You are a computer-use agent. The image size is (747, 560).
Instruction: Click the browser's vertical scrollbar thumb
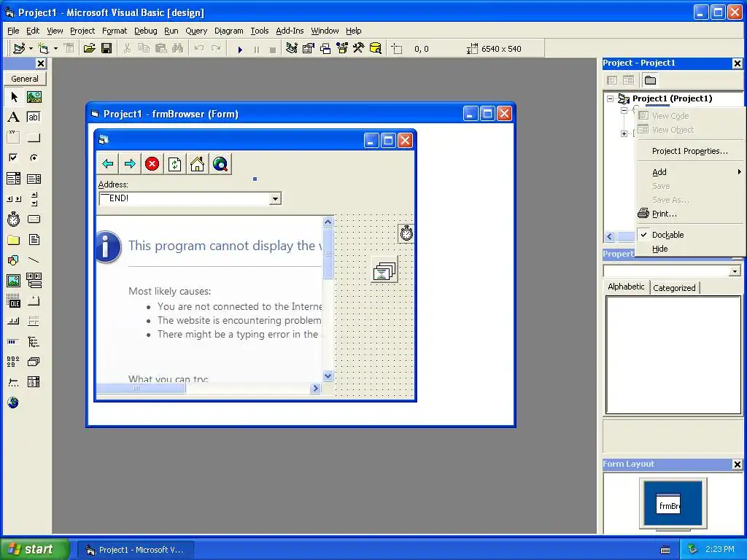pyautogui.click(x=328, y=253)
